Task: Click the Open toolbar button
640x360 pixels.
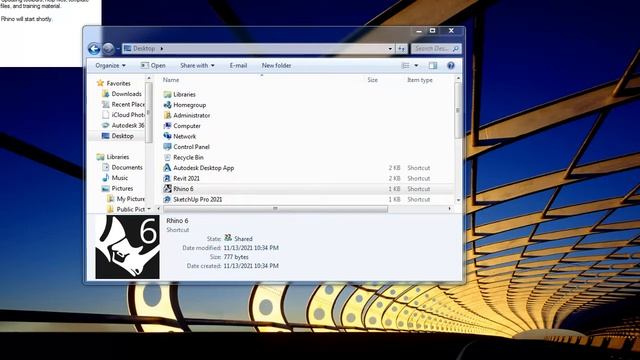Action: (153, 65)
